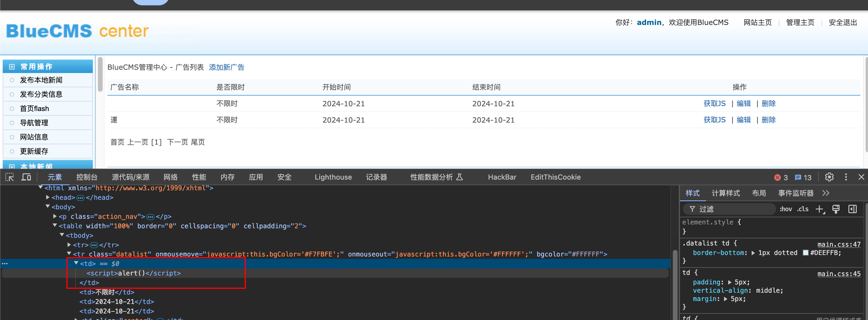Open the #DEEFFB color swatch
The image size is (868, 320).
tap(806, 253)
